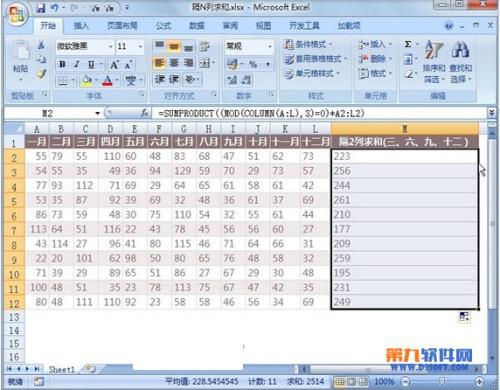The image size is (500, 390).
Task: Open the 数据 ribbon tab
Action: pos(197,26)
